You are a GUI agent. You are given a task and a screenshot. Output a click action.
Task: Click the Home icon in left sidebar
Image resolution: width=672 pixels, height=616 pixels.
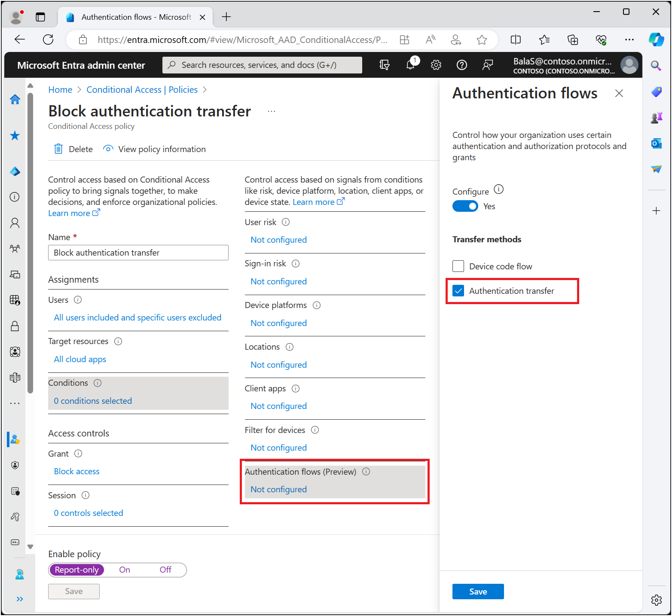[15, 99]
